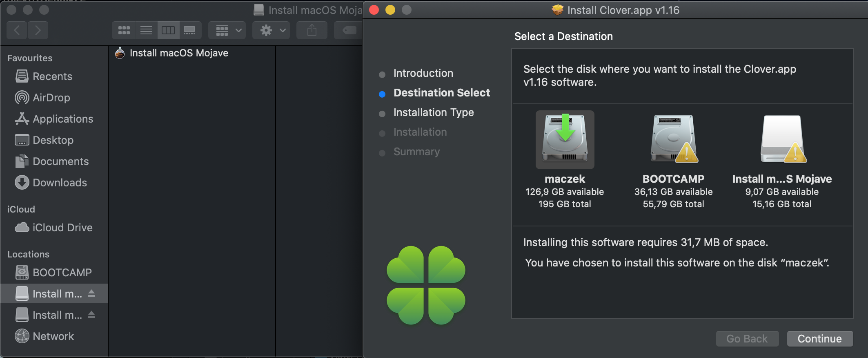Click the Finder title bar disk icon
868x358 pixels.
click(x=259, y=10)
